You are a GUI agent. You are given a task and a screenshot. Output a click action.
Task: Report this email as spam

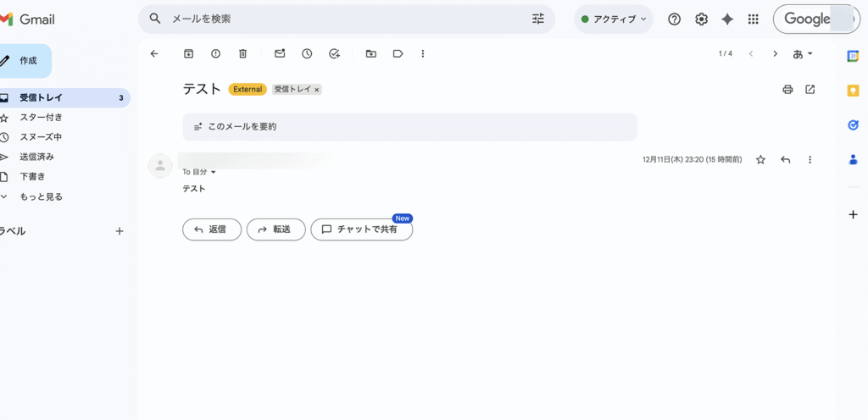coord(216,53)
